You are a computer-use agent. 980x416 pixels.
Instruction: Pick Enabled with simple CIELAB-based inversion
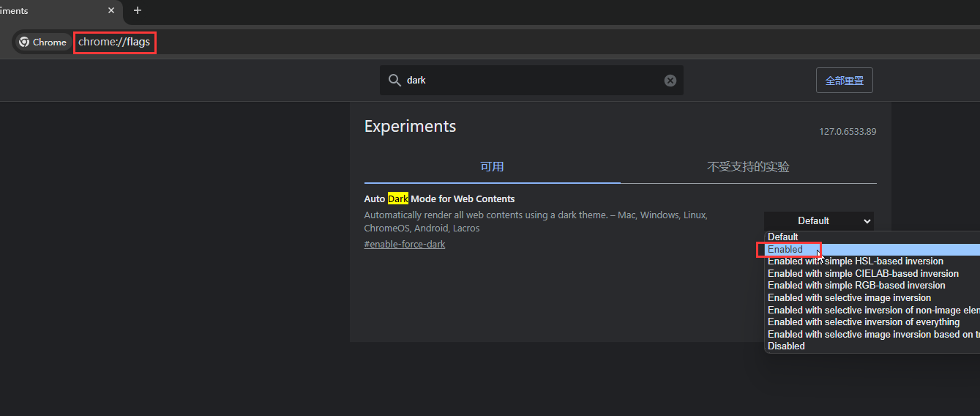point(863,273)
